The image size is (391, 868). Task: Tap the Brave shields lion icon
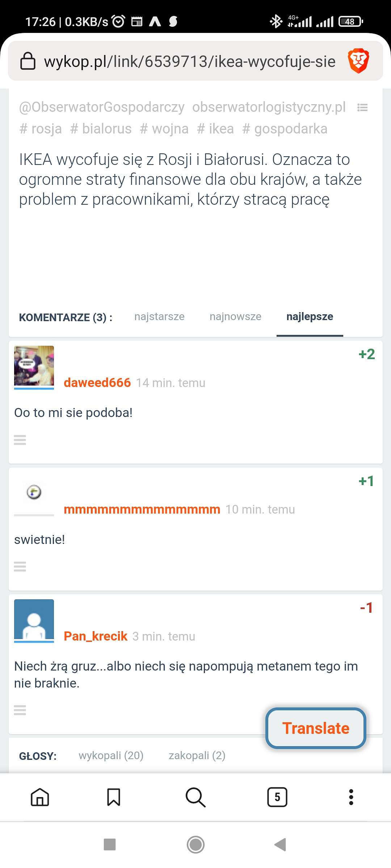[x=358, y=61]
